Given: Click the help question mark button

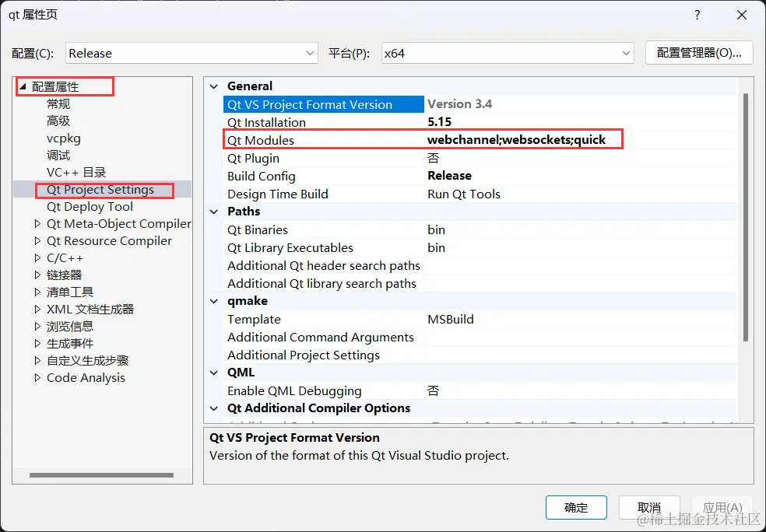Looking at the screenshot, I should pyautogui.click(x=697, y=15).
